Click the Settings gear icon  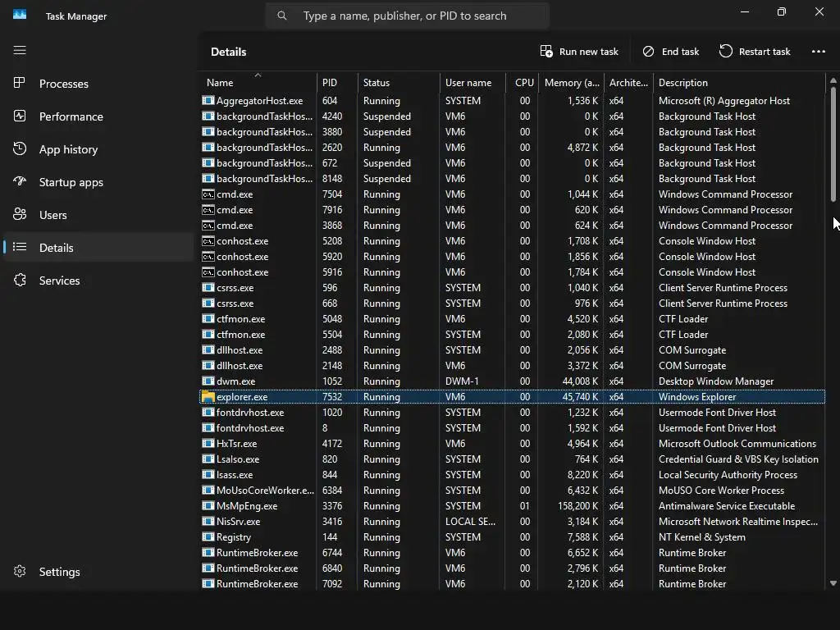pos(20,571)
